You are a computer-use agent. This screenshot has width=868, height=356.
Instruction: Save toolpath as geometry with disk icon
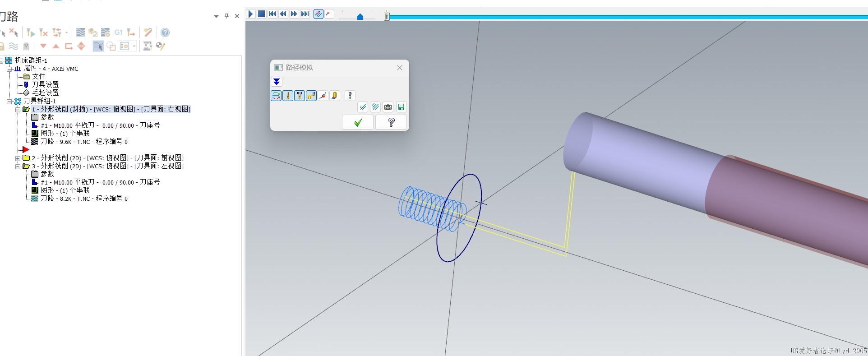pyautogui.click(x=401, y=107)
